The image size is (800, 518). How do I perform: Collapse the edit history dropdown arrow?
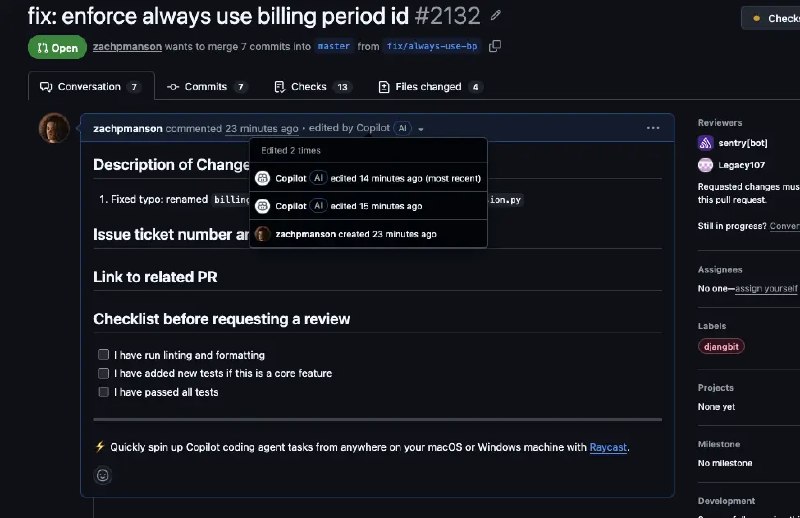point(421,129)
